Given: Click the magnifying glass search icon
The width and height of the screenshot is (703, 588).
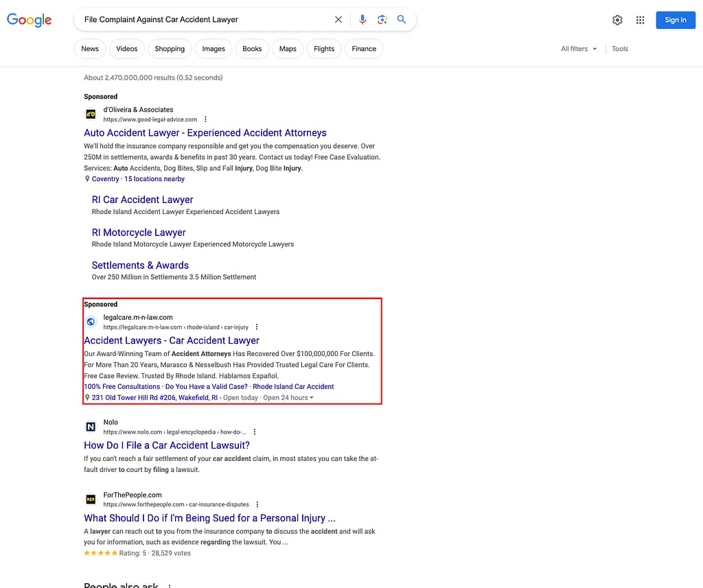Looking at the screenshot, I should 402,19.
